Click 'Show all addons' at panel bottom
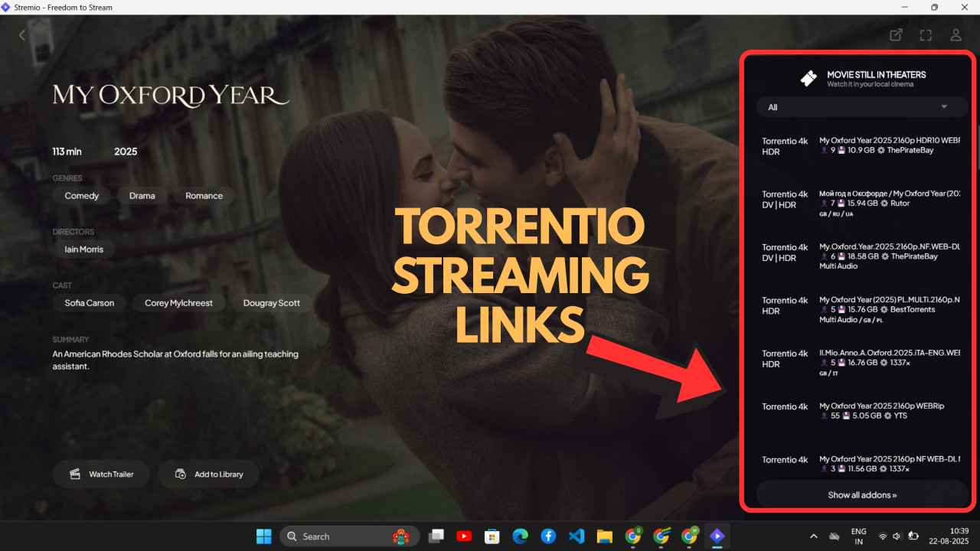The height and width of the screenshot is (551, 980). (862, 495)
